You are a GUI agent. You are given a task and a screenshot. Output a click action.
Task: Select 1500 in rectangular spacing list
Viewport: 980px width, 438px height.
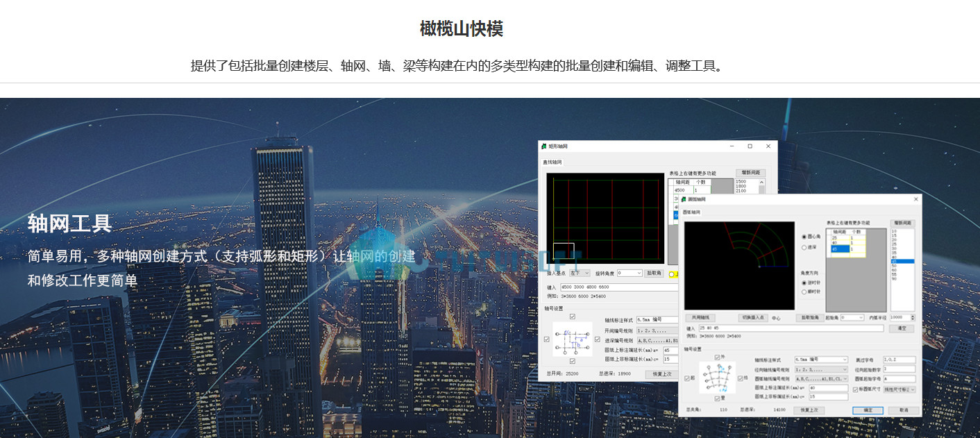[x=741, y=181]
